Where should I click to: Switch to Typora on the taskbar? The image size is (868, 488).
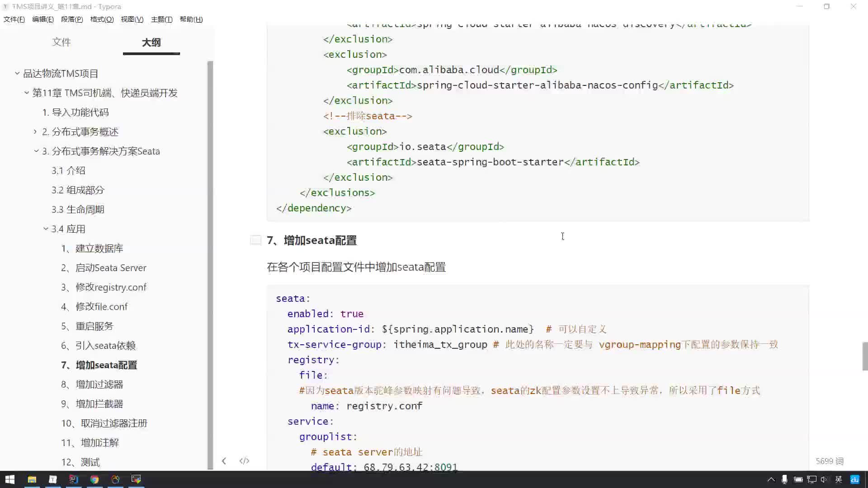point(53,479)
